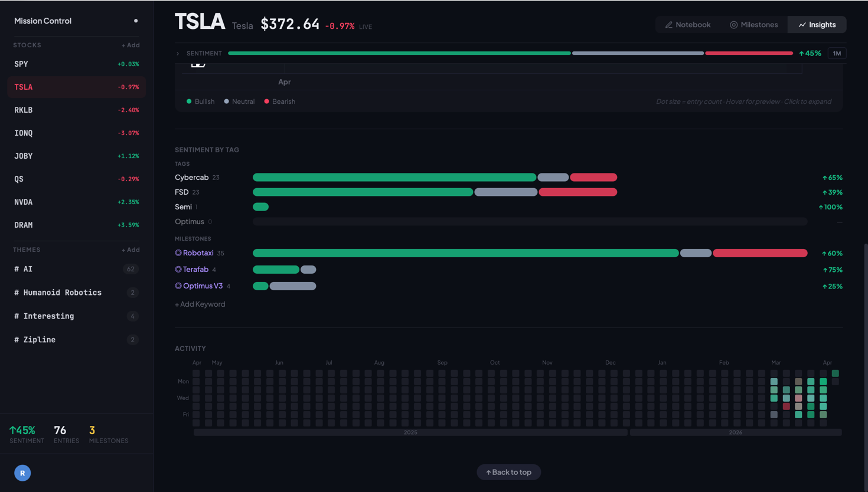Select TSLA in the stocks list
Viewport: 868px width, 492px height.
point(77,87)
